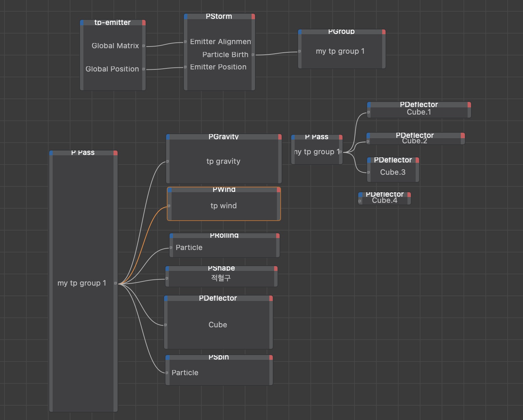Image resolution: width=523 pixels, height=420 pixels.
Task: Open the blue inputs menu on tp-emitter node
Action: pyautogui.click(x=82, y=23)
